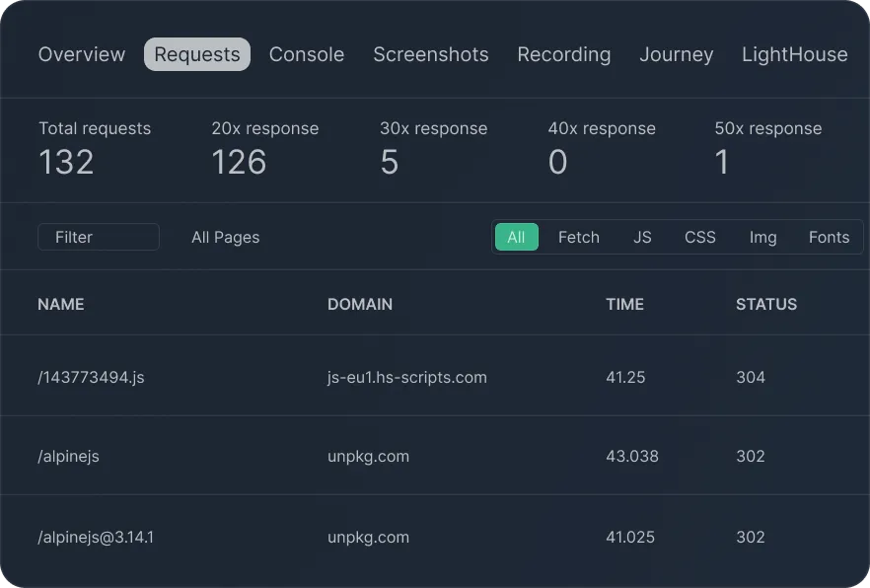Select the All request type filter
Image resolution: width=870 pixels, height=588 pixels.
[517, 237]
